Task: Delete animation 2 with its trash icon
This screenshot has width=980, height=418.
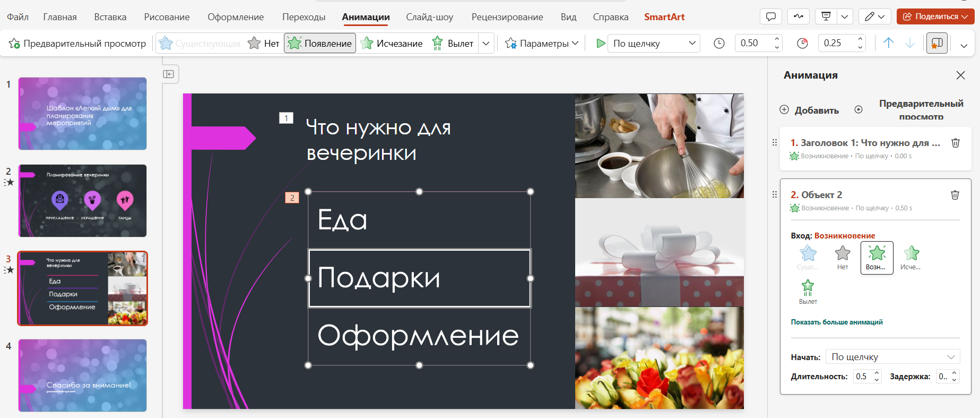Action: tap(955, 195)
